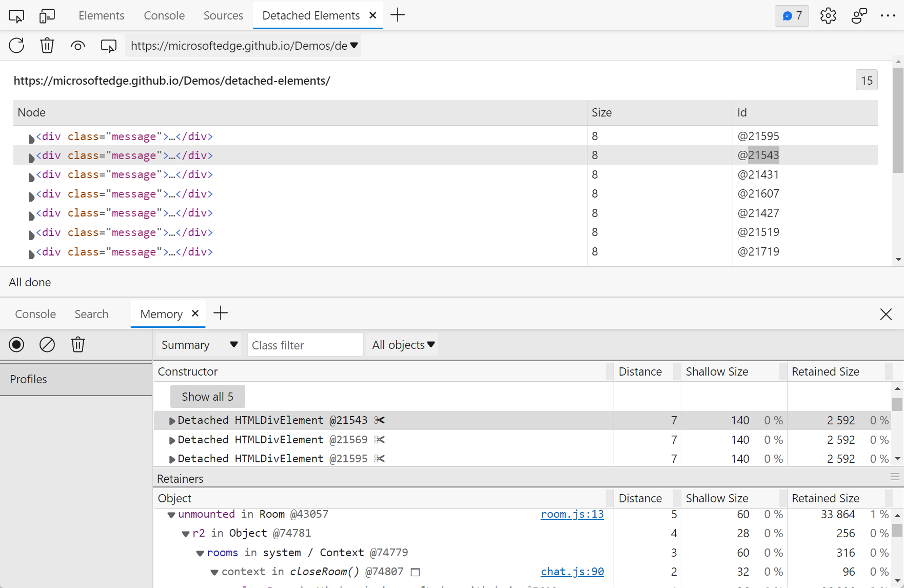This screenshot has width=904, height=588.
Task: Click the Class filter input field
Action: (x=305, y=345)
